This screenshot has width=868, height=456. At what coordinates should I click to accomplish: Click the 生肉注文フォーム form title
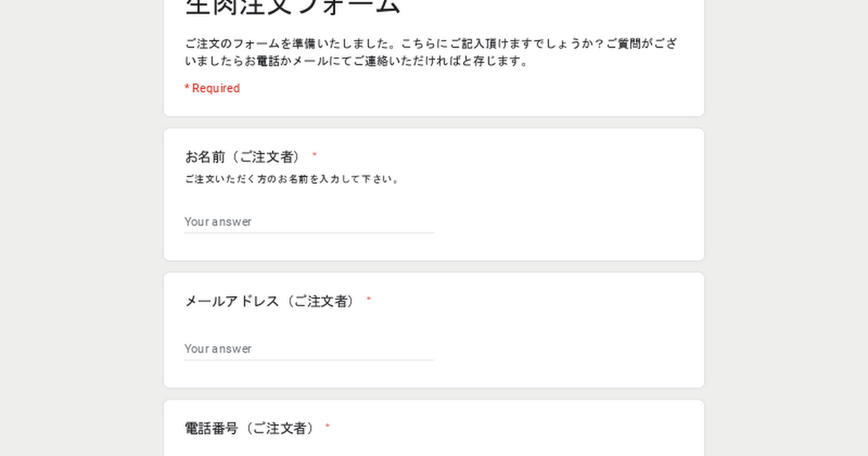click(x=292, y=7)
